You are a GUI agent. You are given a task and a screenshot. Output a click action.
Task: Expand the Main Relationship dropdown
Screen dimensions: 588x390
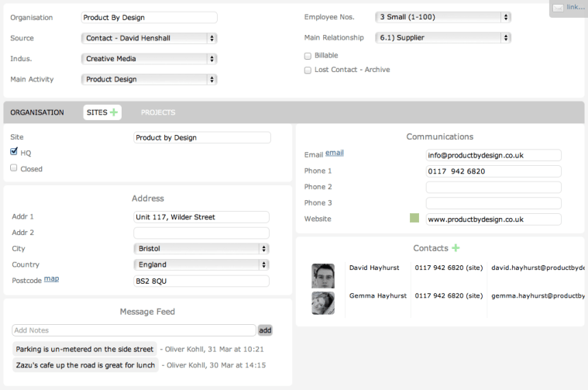pyautogui.click(x=442, y=37)
